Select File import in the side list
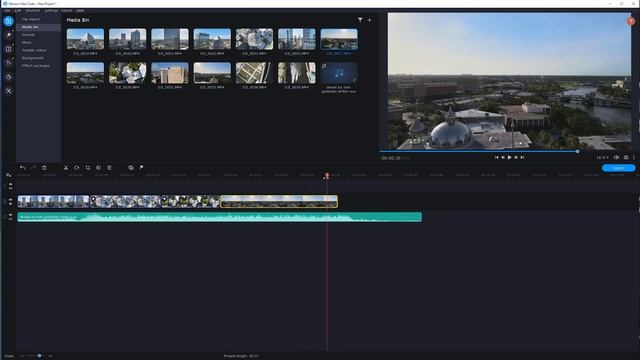Screen dimensions: 640x360 coord(31,19)
